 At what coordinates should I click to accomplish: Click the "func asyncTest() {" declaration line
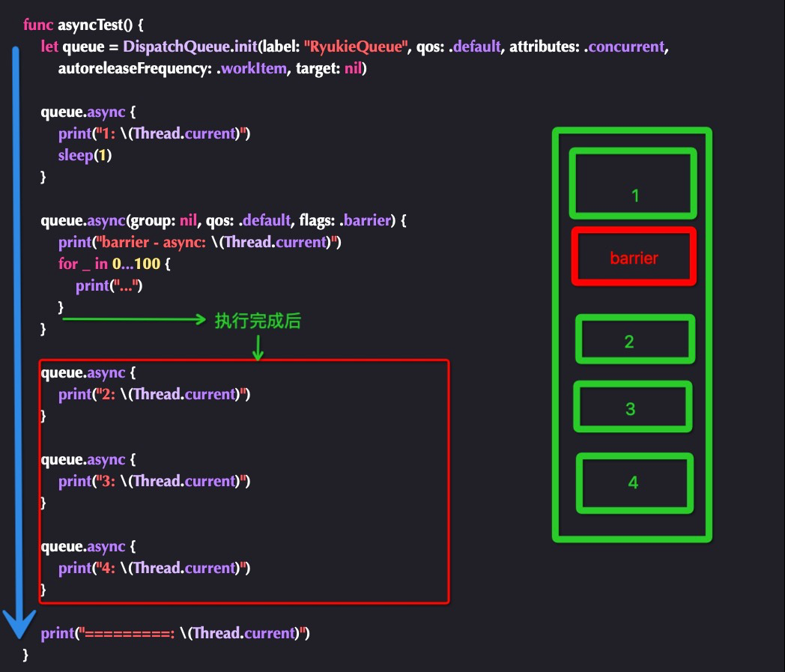pyautogui.click(x=83, y=25)
